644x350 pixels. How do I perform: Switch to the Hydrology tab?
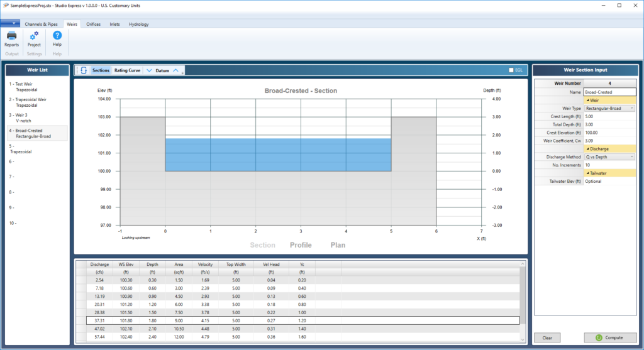138,24
